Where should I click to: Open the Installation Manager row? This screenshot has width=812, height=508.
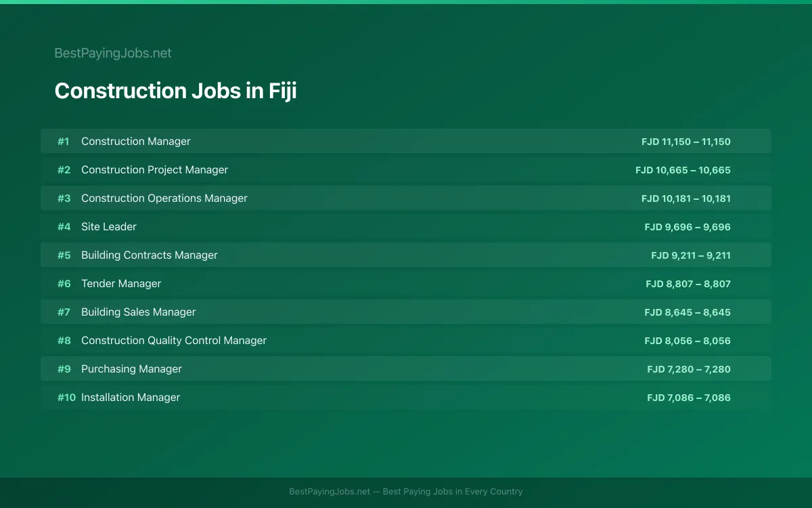[x=406, y=397]
